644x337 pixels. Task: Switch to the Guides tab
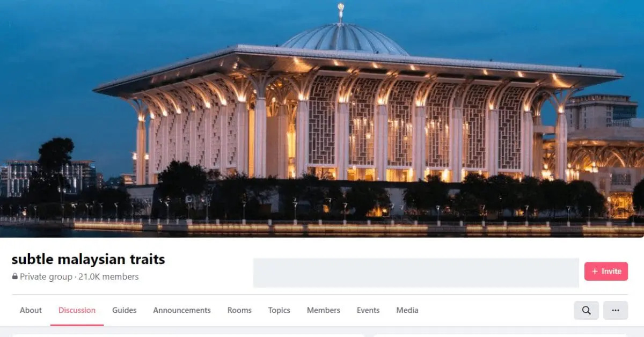click(124, 310)
